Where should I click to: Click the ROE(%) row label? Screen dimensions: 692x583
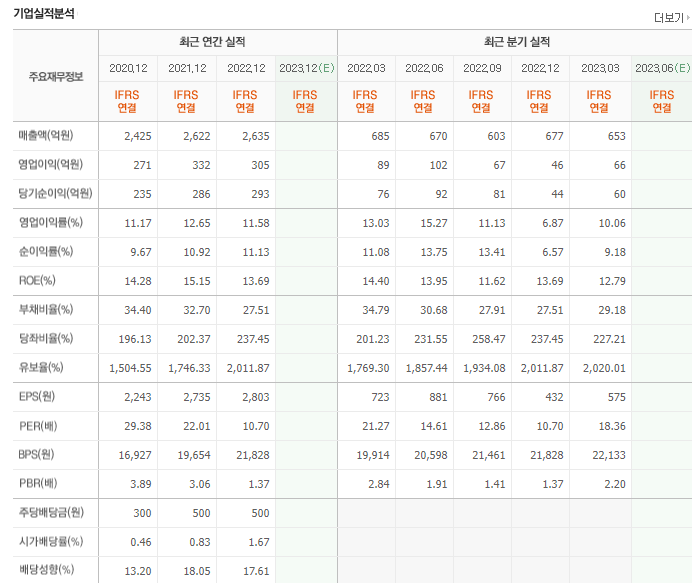click(37, 281)
